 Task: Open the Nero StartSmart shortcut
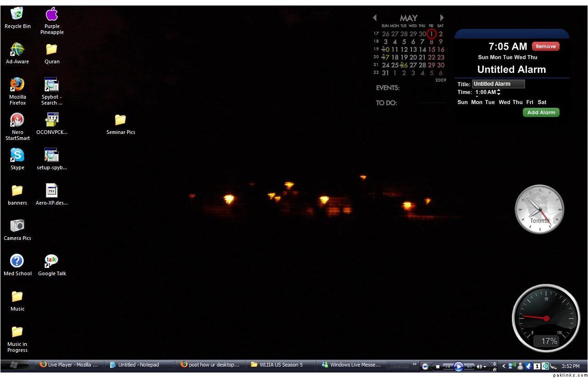coord(17,120)
